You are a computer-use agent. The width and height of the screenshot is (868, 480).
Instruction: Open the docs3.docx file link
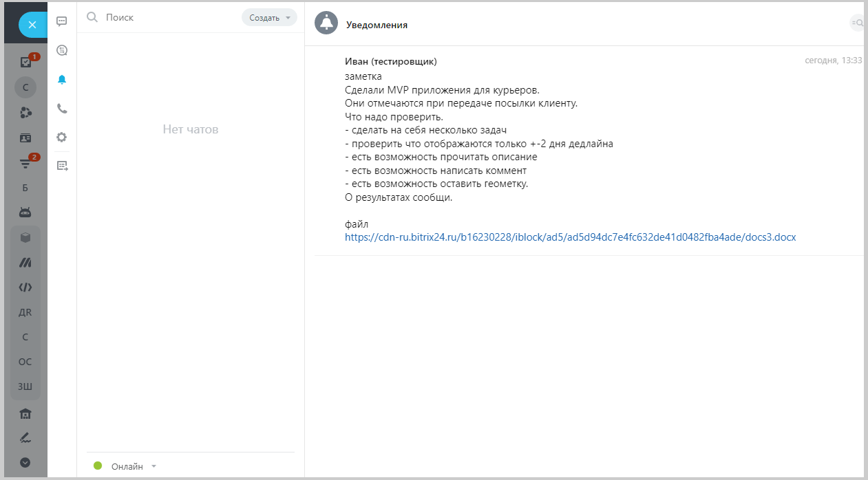(x=570, y=237)
